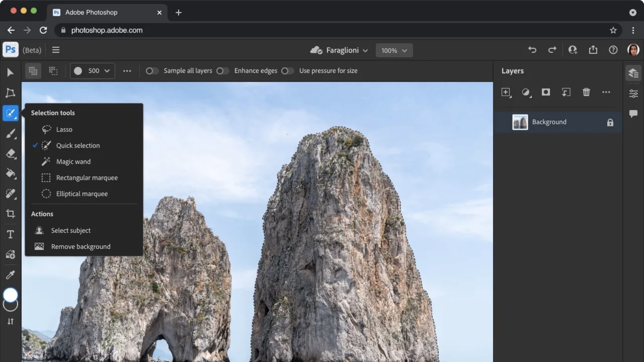Create a new layer in the Layers panel
Image resolution: width=644 pixels, height=362 pixels.
pyautogui.click(x=506, y=92)
